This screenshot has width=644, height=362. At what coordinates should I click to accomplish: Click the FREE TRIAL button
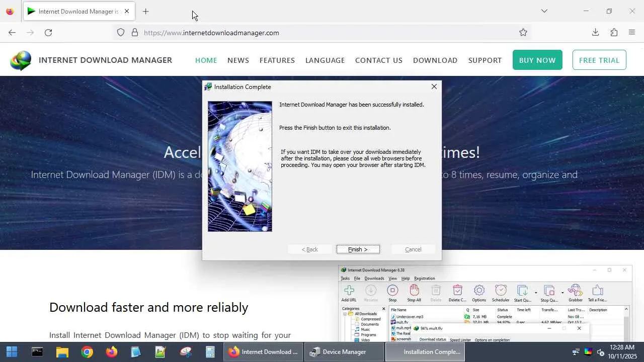click(599, 60)
